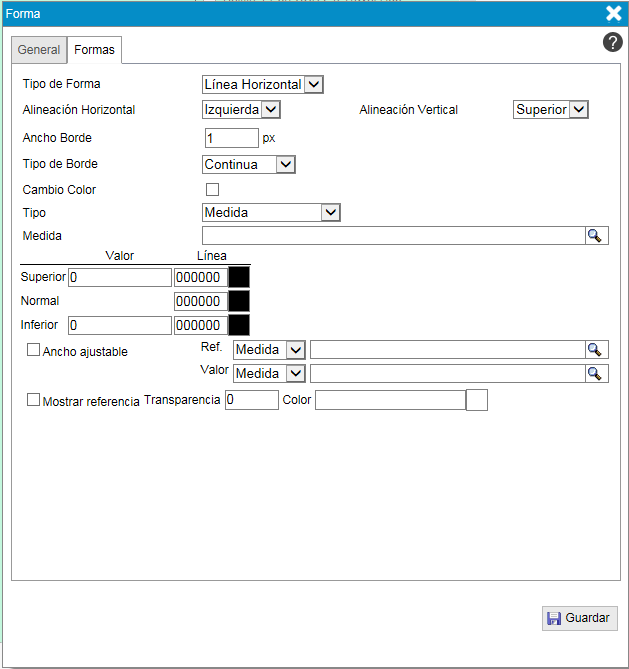This screenshot has width=629, height=669.
Task: Click the Transparencia input field
Action: pos(252,400)
